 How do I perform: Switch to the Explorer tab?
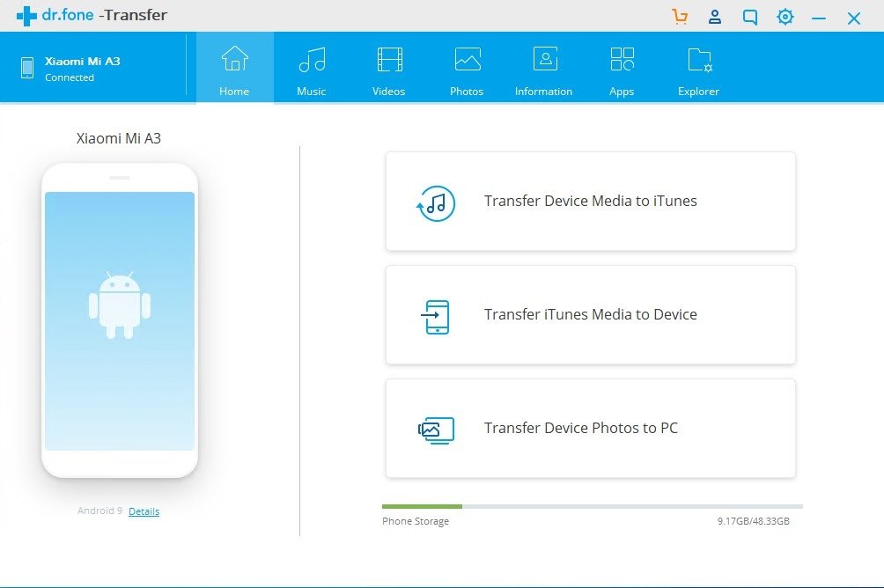698,70
